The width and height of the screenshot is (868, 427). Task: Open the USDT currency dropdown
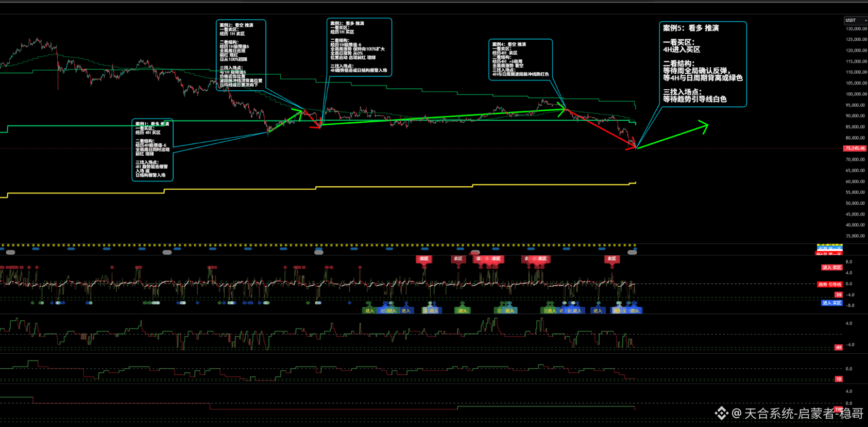[855, 21]
